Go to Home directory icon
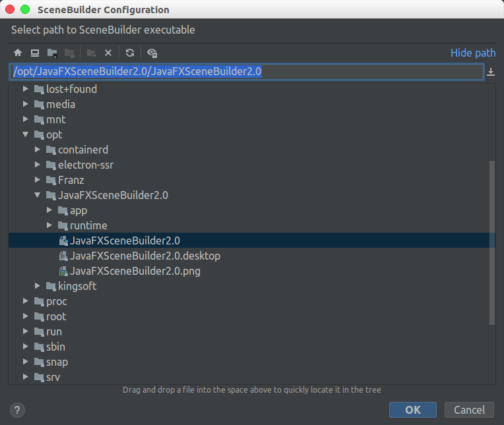Viewport: 504px width, 425px height. (x=18, y=53)
